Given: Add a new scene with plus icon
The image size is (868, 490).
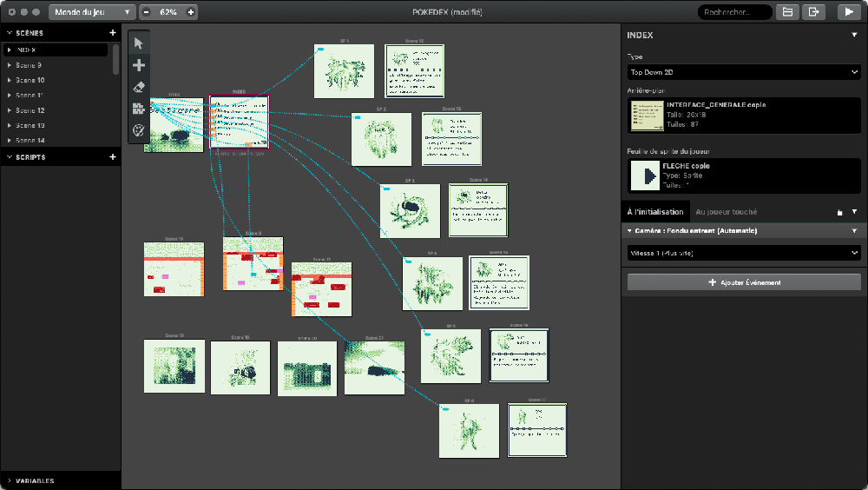Looking at the screenshot, I should 112,33.
